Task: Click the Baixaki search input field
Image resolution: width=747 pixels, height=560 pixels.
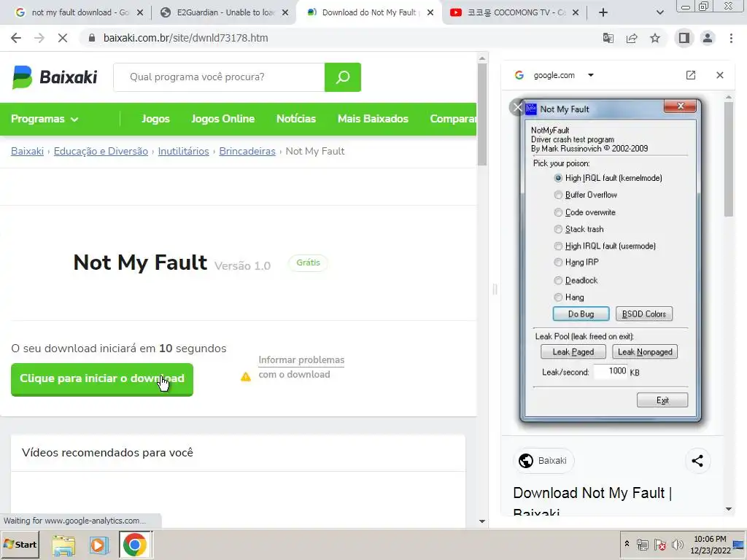Action: [x=219, y=77]
